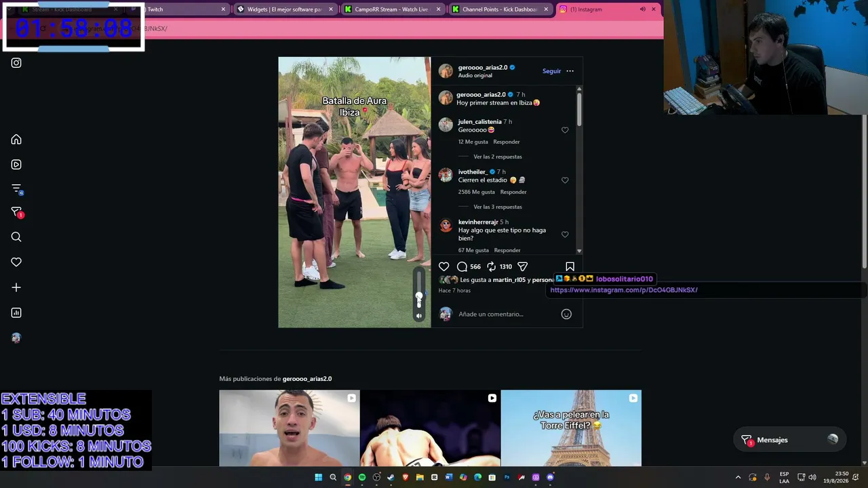
Task: Open the shirtless man video thumbnail
Action: point(290,428)
